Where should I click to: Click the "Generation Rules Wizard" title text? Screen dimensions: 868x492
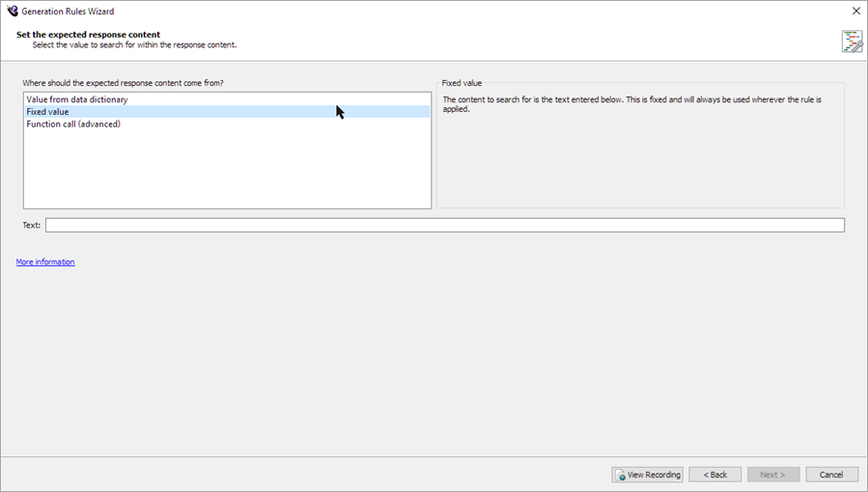[68, 12]
